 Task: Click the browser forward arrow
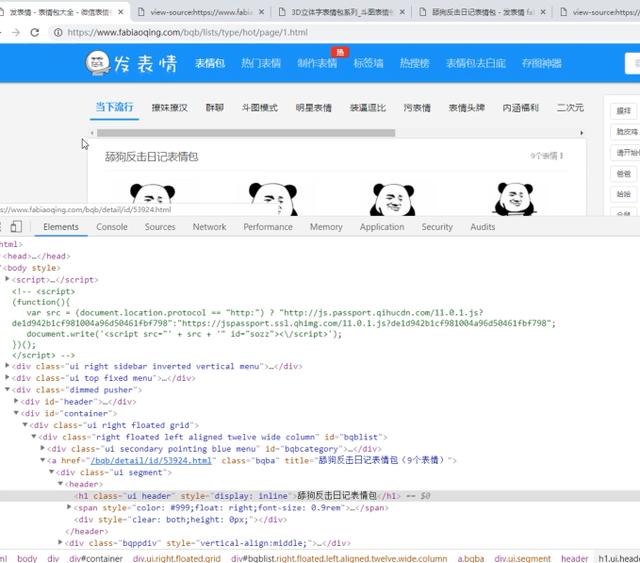pyautogui.click(x=16, y=32)
